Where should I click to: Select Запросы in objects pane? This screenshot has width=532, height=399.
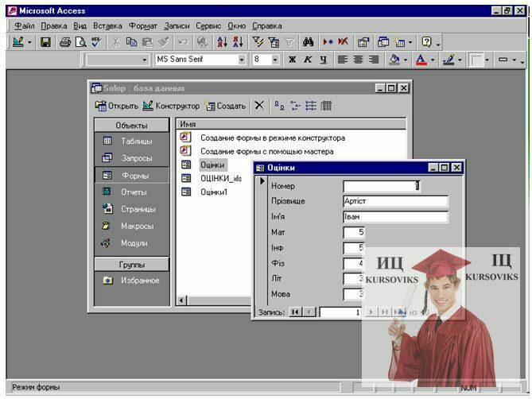(x=132, y=158)
